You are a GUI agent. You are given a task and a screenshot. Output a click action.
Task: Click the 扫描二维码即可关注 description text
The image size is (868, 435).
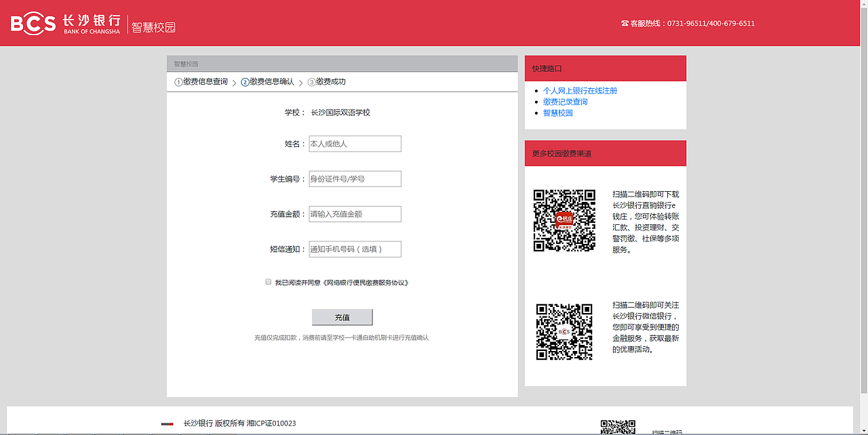[x=646, y=327]
